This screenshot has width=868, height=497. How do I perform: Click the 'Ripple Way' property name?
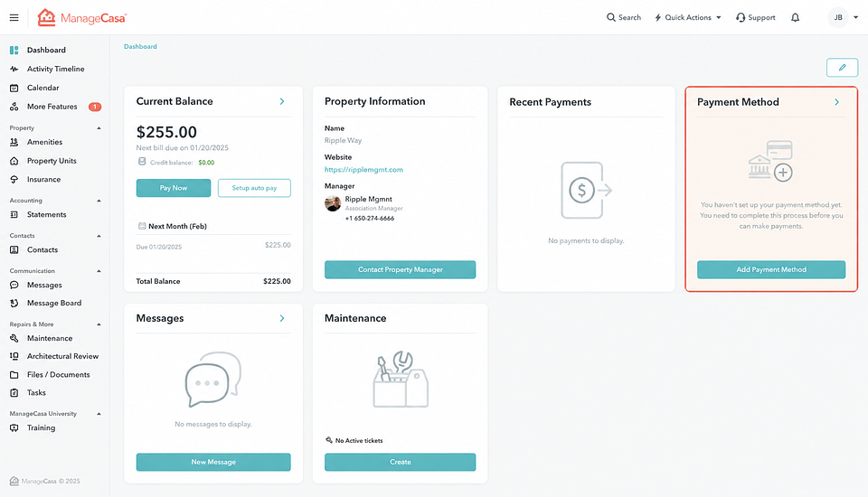344,141
